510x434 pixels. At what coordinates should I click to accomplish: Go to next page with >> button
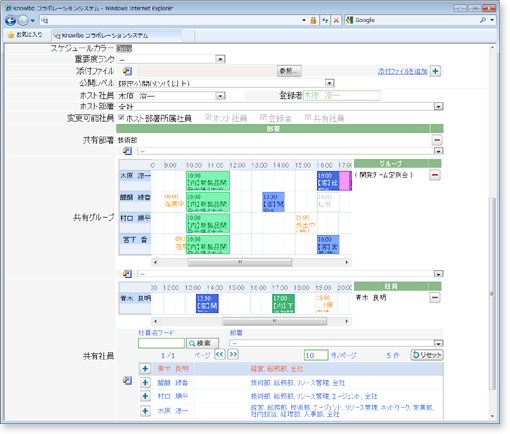233,354
